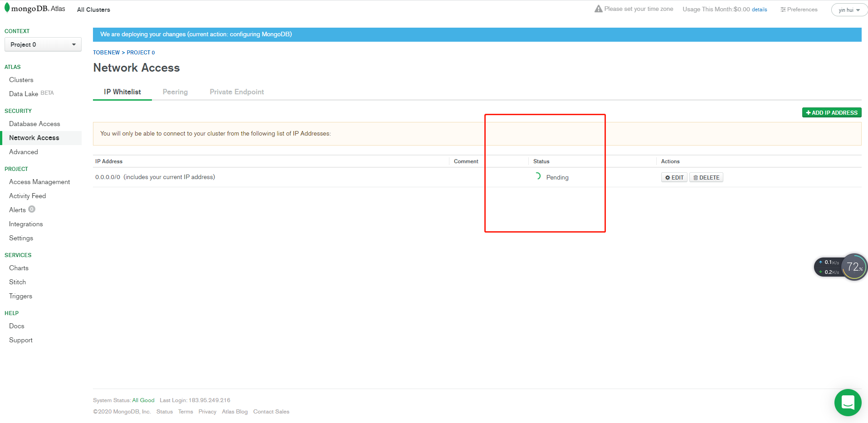Open All Clusters in top navigation
The width and height of the screenshot is (868, 423).
[93, 10]
